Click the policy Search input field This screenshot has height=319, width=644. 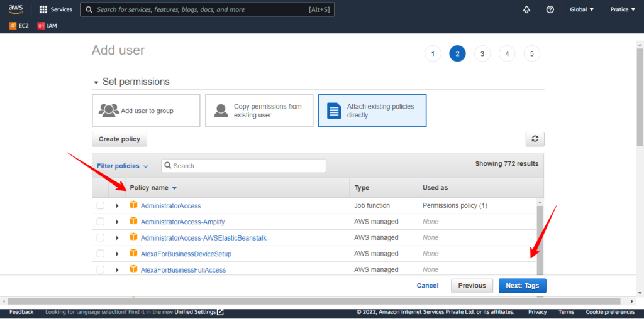(x=243, y=166)
